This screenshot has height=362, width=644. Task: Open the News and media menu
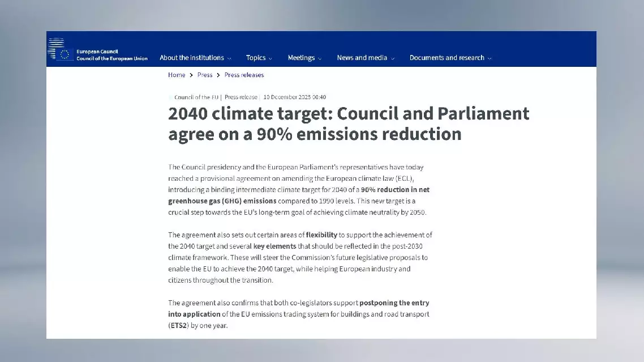click(x=362, y=58)
